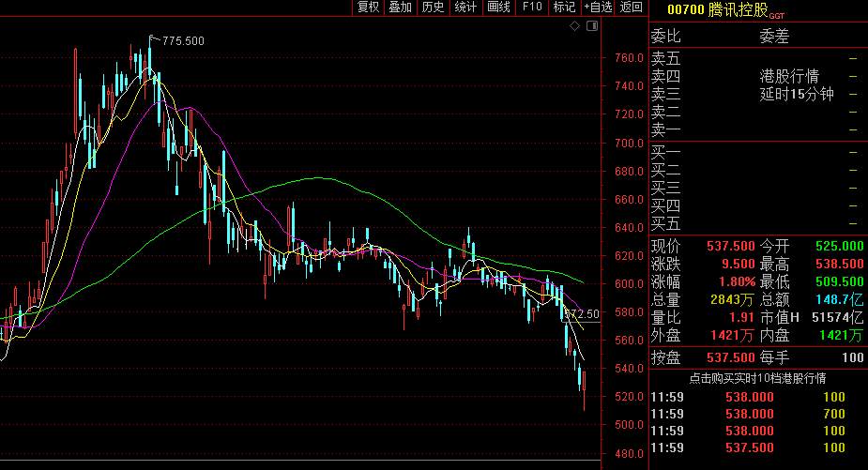Click link to buy real-time 10-level quotes

[756, 379]
